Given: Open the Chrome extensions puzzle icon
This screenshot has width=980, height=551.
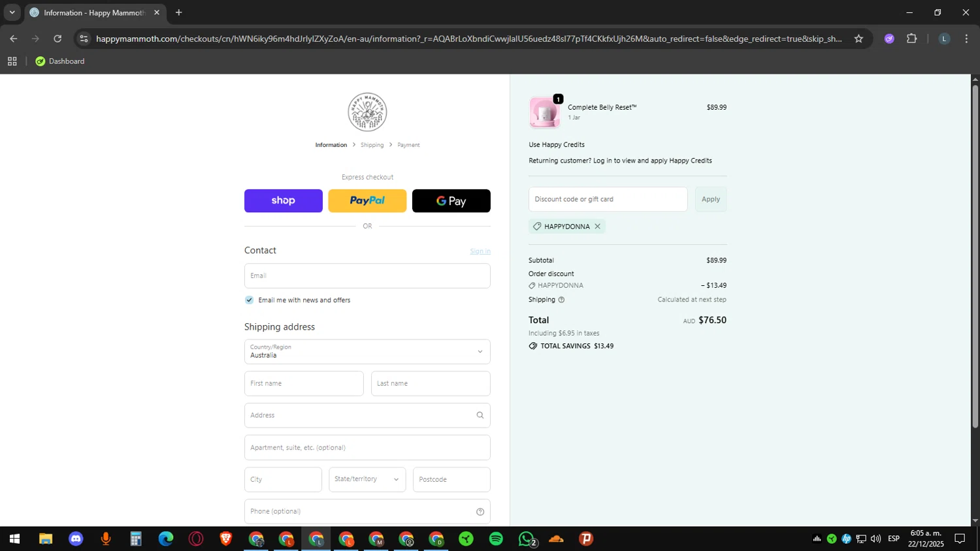Looking at the screenshot, I should (912, 39).
